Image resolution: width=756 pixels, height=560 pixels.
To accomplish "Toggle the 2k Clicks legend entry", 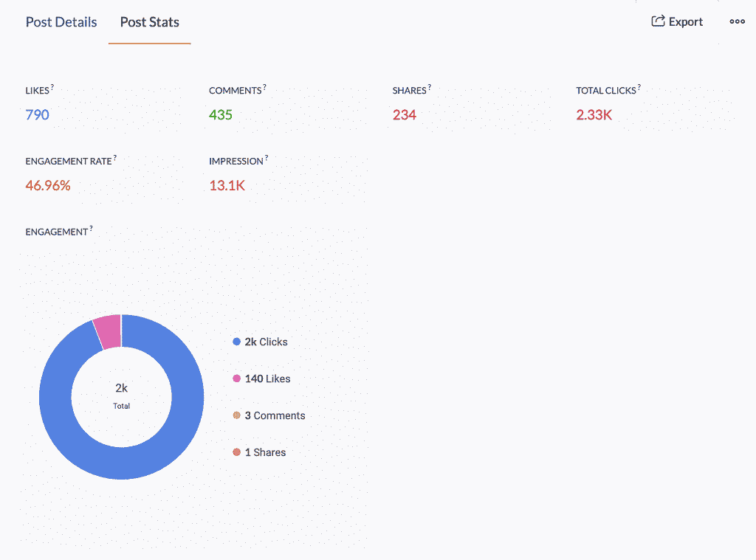I will [x=261, y=342].
